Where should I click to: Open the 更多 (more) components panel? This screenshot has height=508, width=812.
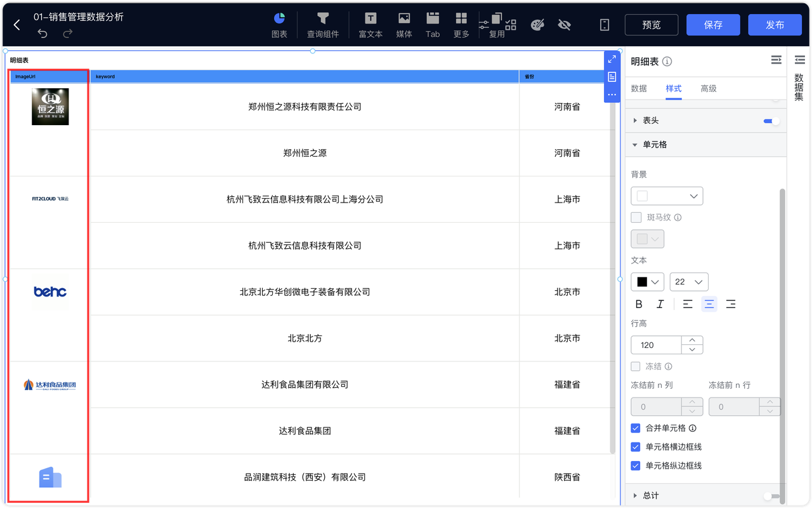(x=461, y=25)
